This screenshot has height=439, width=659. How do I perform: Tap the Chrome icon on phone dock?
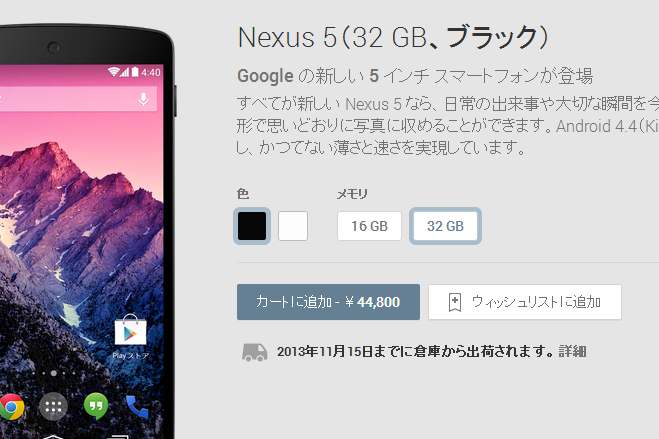11,406
